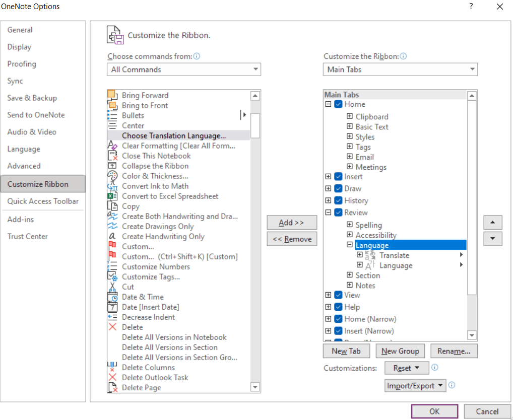This screenshot has width=513, height=420.
Task: Collapse the Home tab node
Action: click(328, 104)
